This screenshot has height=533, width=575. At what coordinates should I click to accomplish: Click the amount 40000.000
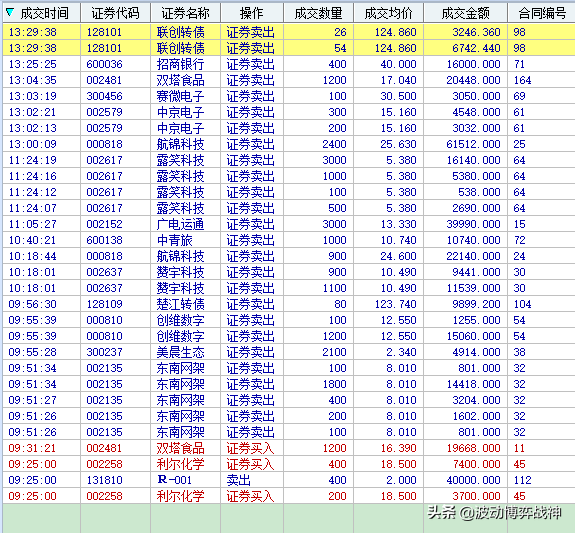(473, 480)
